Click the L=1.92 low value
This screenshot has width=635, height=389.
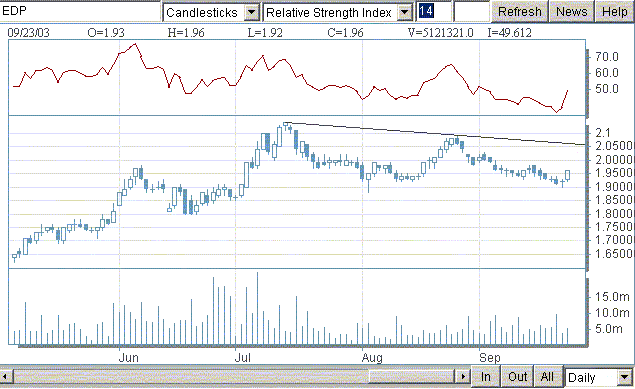coord(265,33)
